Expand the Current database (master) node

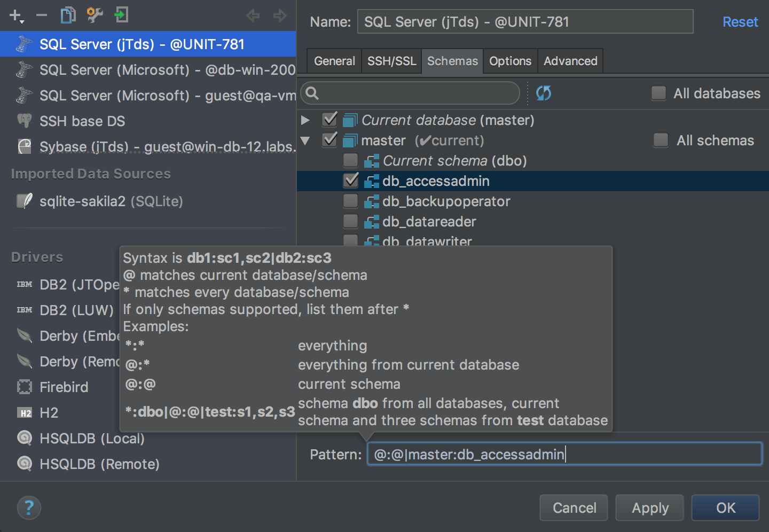click(305, 120)
